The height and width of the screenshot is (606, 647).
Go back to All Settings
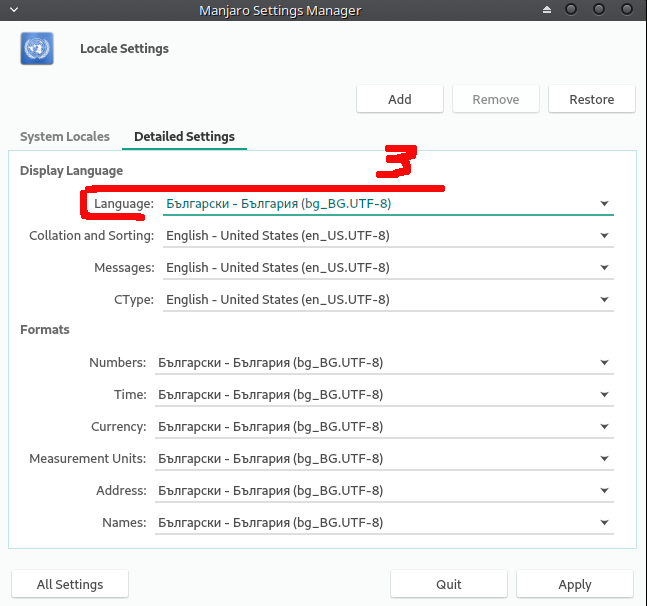click(70, 584)
